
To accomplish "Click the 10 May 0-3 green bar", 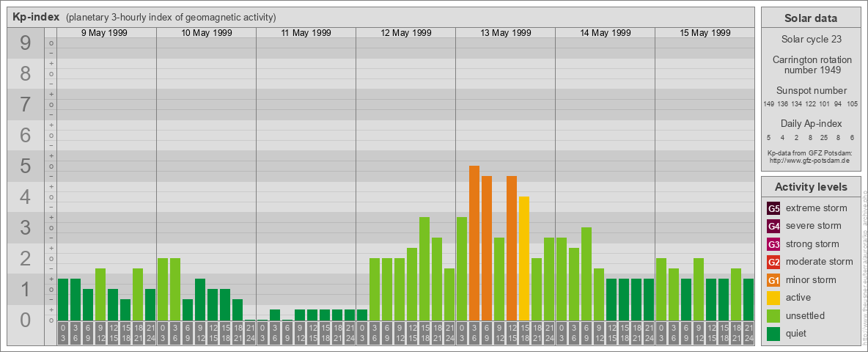I will pyautogui.click(x=163, y=289).
